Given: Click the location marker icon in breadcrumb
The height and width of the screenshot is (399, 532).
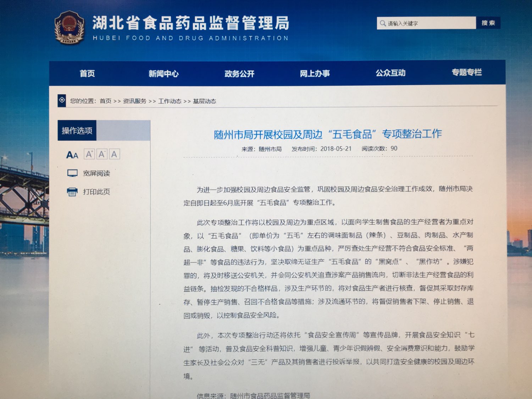Looking at the screenshot, I should (62, 100).
